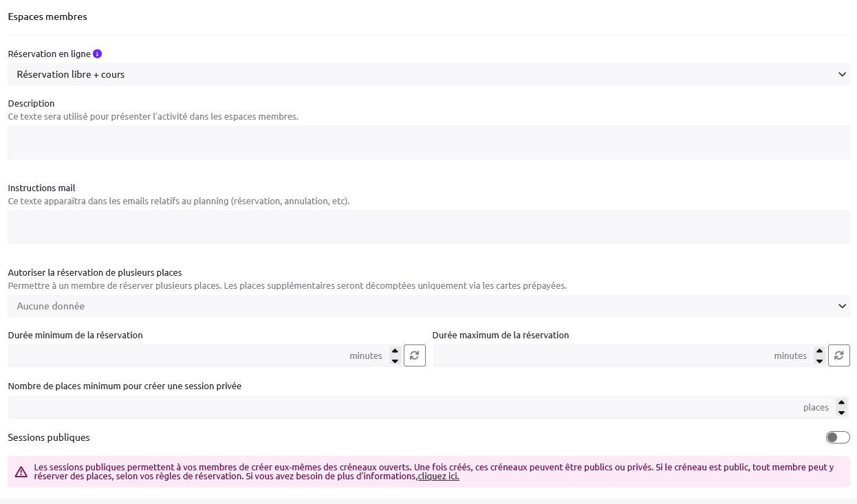Image resolution: width=857 pixels, height=504 pixels.
Task: Click the info icon beside Réservation en ligne
Action: pos(97,54)
